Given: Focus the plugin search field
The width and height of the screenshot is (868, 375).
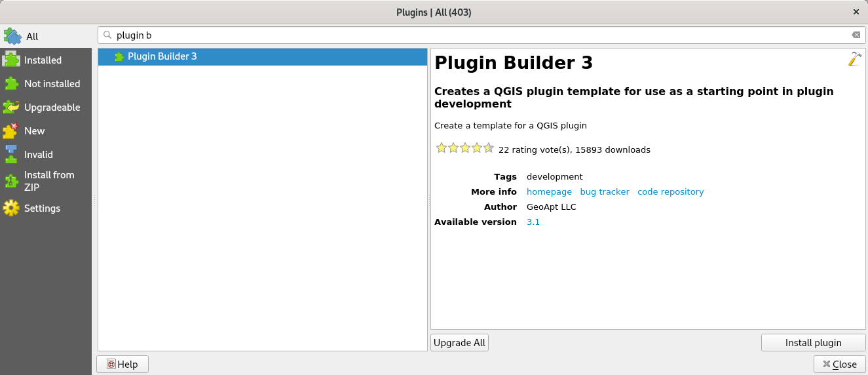Looking at the screenshot, I should tap(481, 35).
